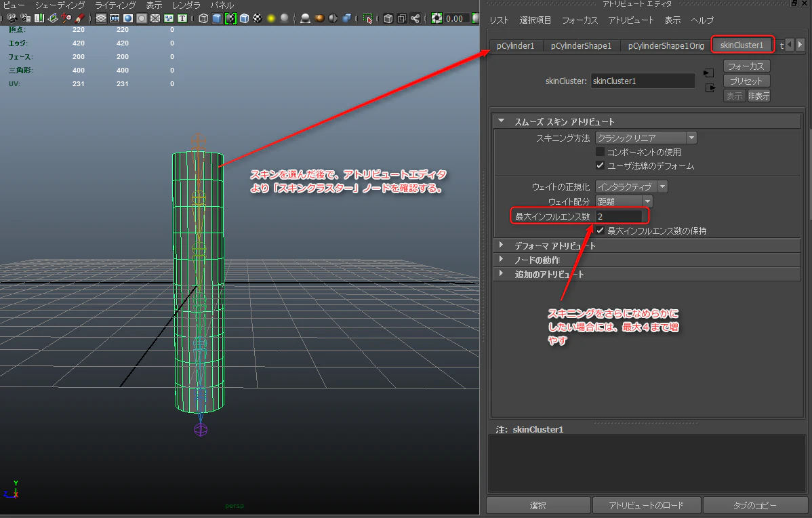Click the 非表示 button
812x518 pixels.
pyautogui.click(x=758, y=96)
